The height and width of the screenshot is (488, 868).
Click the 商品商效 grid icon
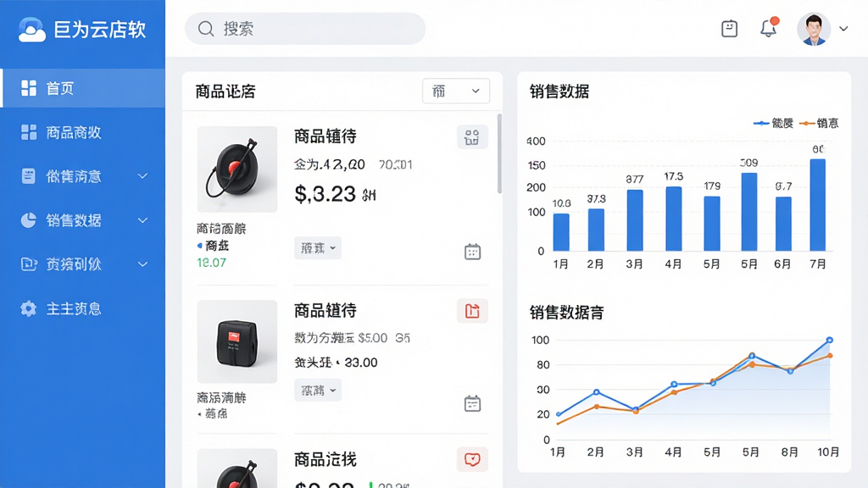[x=29, y=132]
